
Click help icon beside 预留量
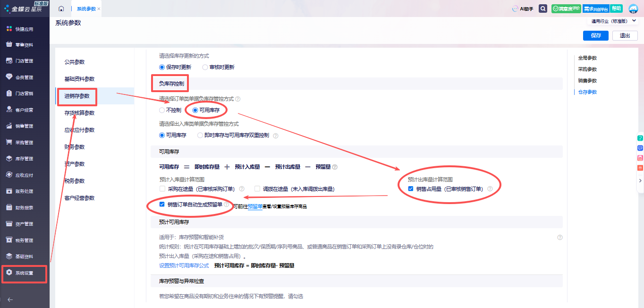[335, 167]
